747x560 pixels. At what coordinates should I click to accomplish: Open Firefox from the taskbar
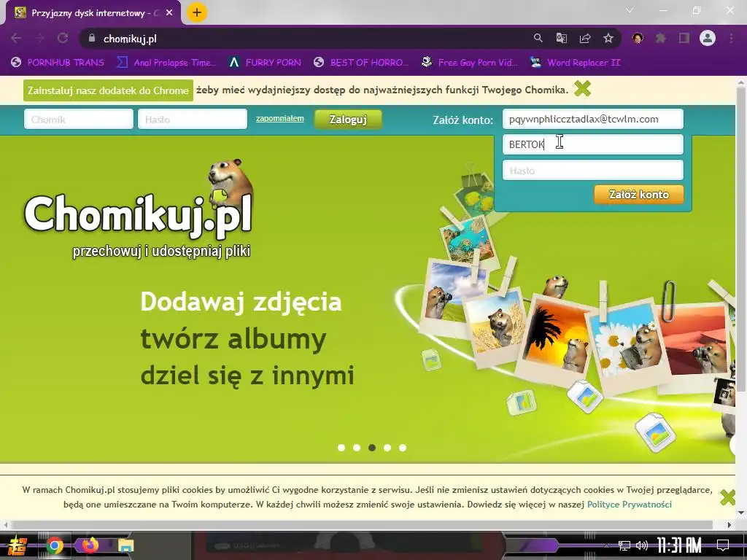pos(90,545)
